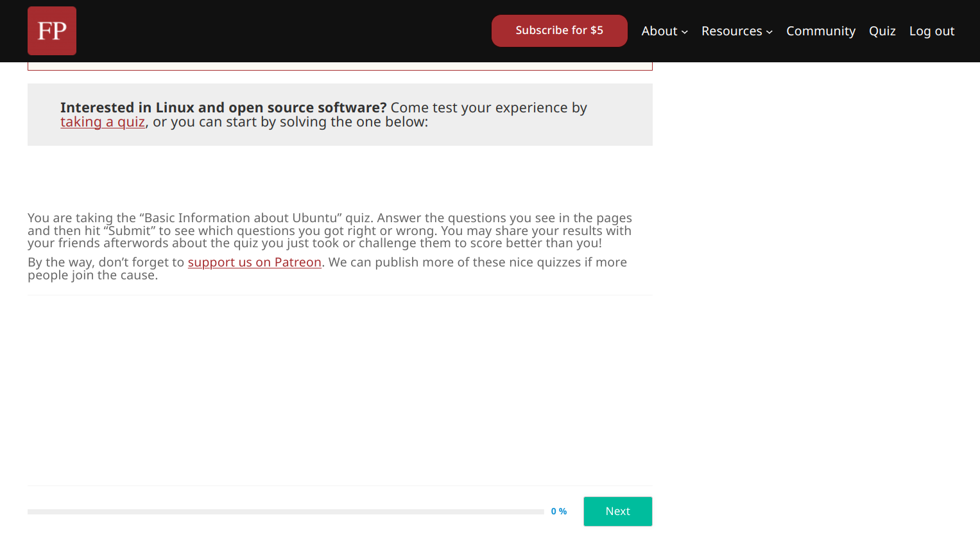This screenshot has height=551, width=980.
Task: Expand the chevron beside Resources
Action: pos(769,32)
